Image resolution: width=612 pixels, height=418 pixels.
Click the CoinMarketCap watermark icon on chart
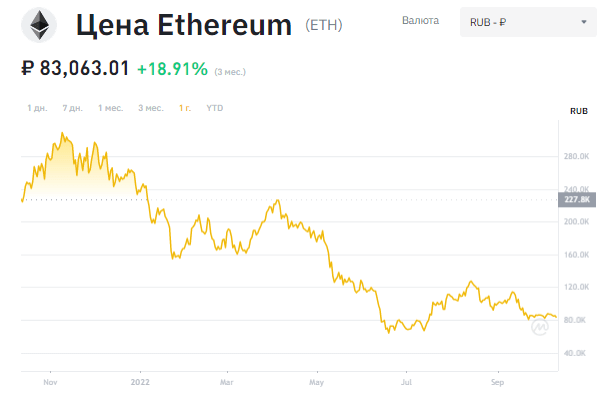(x=539, y=327)
